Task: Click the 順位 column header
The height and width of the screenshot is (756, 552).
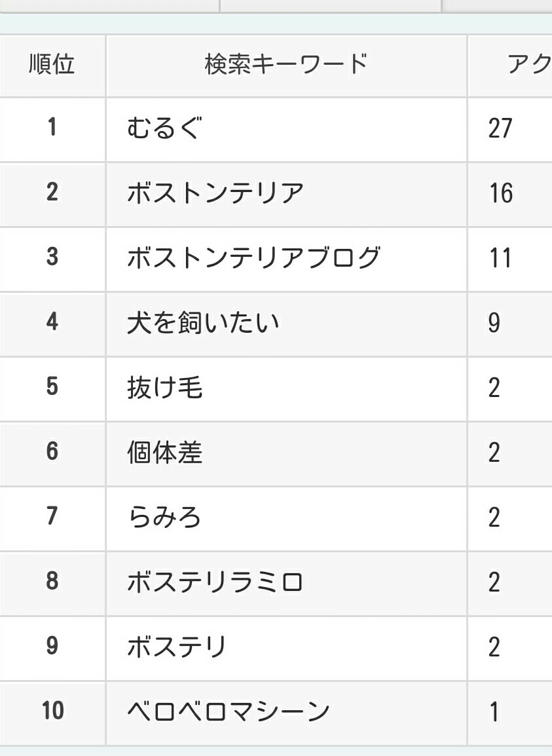Action: pos(52,65)
